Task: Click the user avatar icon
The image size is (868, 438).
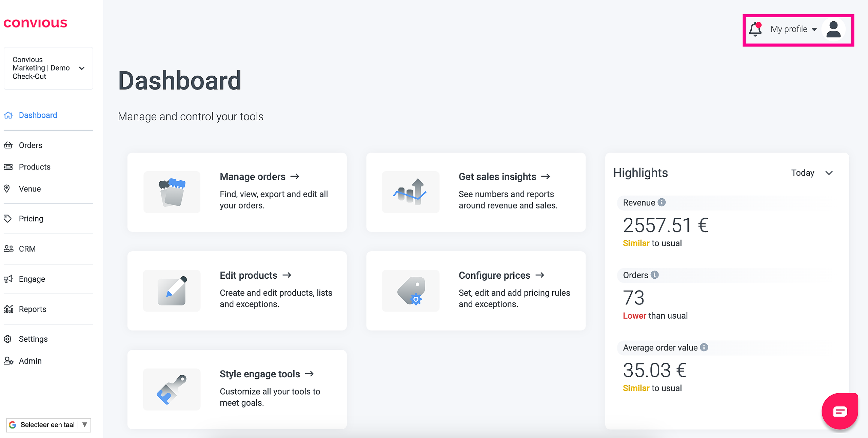Action: pos(833,29)
